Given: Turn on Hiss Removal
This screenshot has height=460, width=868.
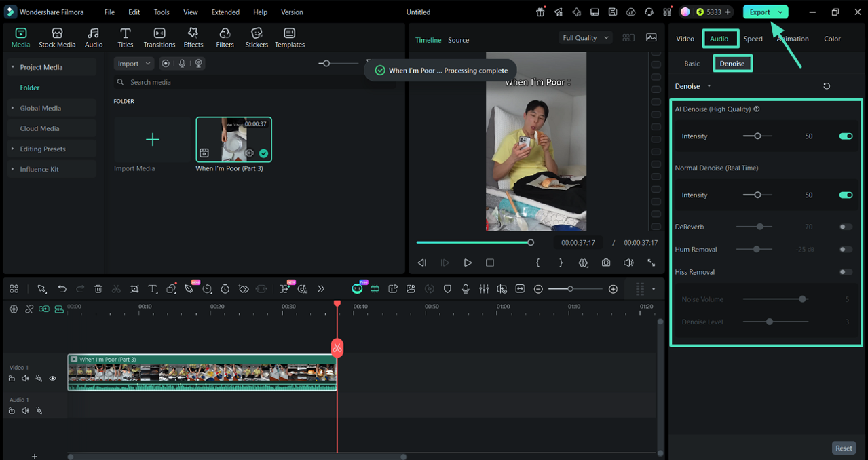Looking at the screenshot, I should point(846,272).
